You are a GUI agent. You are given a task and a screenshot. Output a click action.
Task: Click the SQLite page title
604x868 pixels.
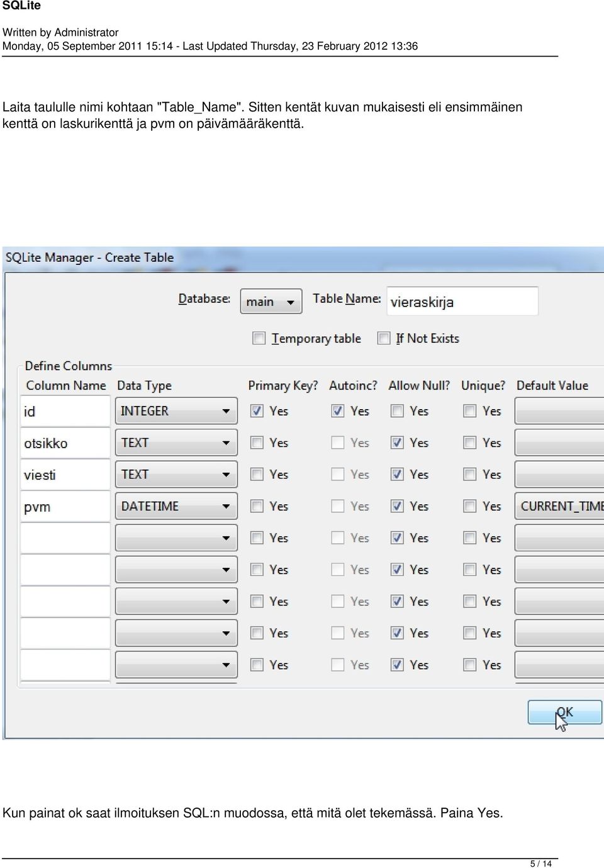(x=21, y=6)
